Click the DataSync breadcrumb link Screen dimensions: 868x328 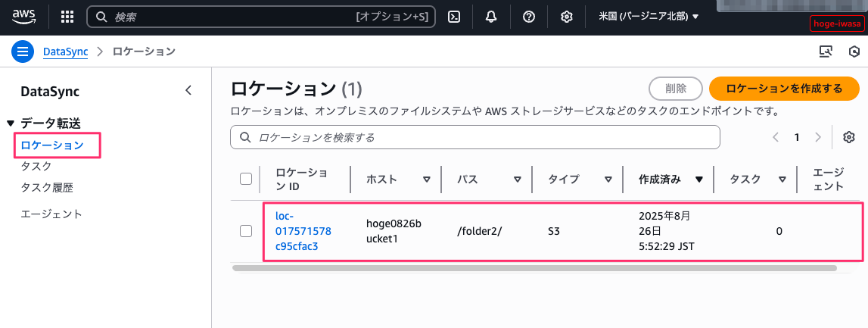(x=65, y=52)
